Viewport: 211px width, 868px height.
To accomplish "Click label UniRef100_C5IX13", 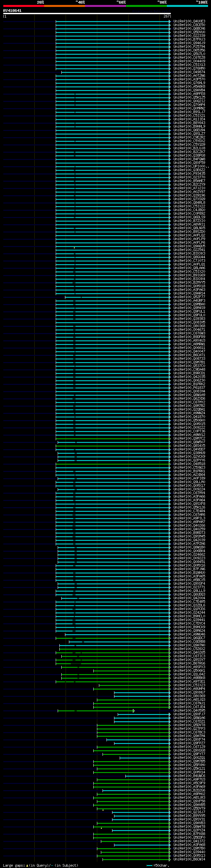I will pos(189,65).
